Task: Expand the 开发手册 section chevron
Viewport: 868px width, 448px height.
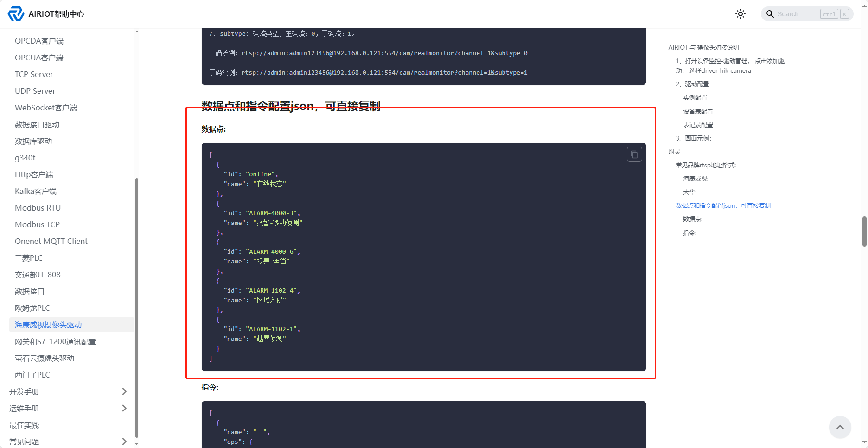Action: pos(124,391)
